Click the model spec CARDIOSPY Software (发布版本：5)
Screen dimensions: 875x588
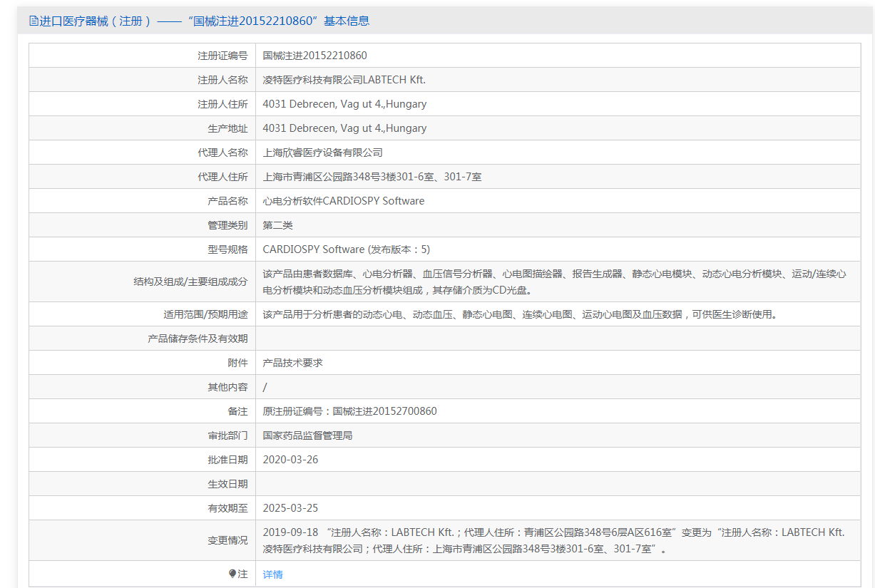346,249
